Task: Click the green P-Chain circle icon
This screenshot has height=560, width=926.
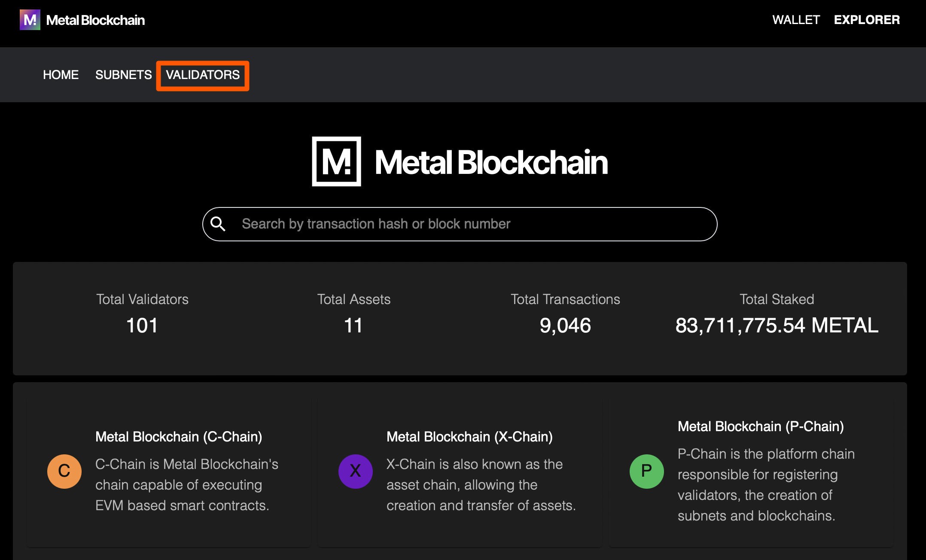Action: 646,471
